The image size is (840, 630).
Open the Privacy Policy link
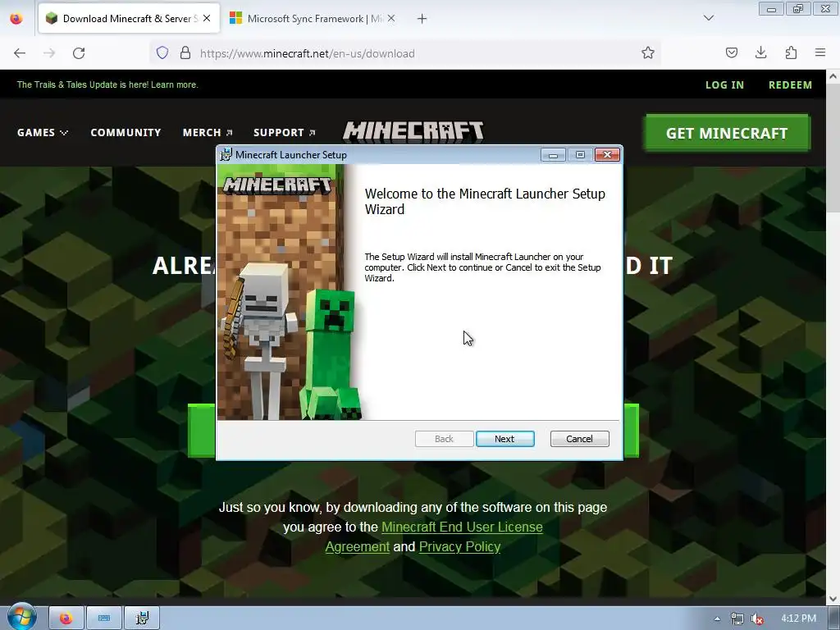click(x=459, y=546)
